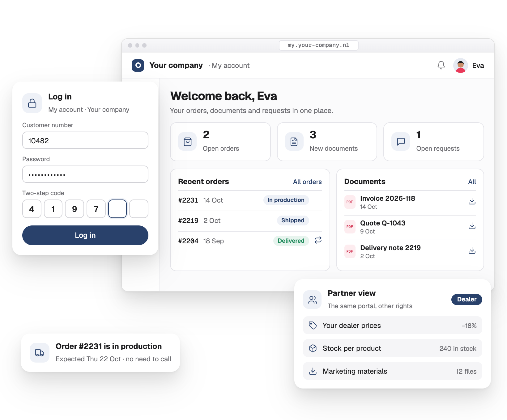Click the Dealer badge
The height and width of the screenshot is (420, 507).
tap(467, 300)
